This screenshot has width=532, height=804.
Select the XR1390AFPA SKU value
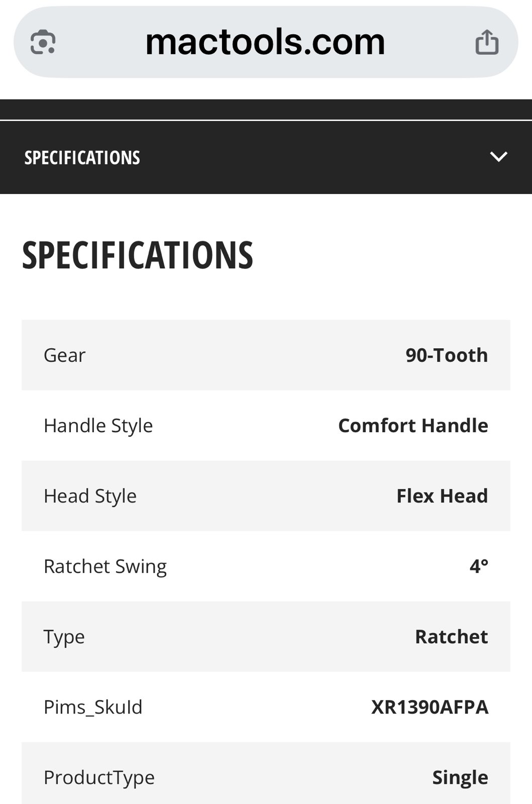(x=430, y=707)
